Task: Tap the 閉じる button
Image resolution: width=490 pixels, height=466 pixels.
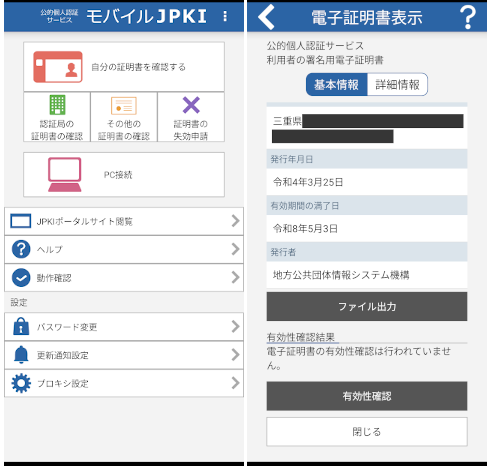Action: tap(367, 432)
